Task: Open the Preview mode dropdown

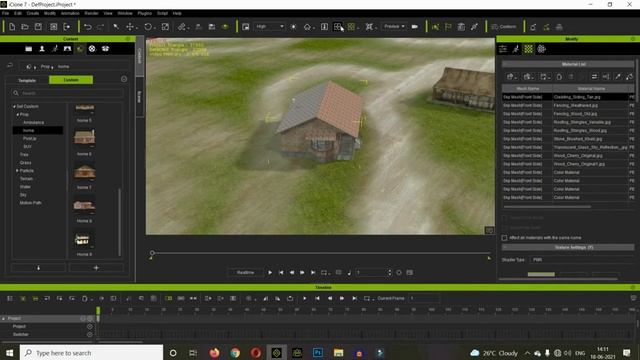Action: (x=394, y=27)
